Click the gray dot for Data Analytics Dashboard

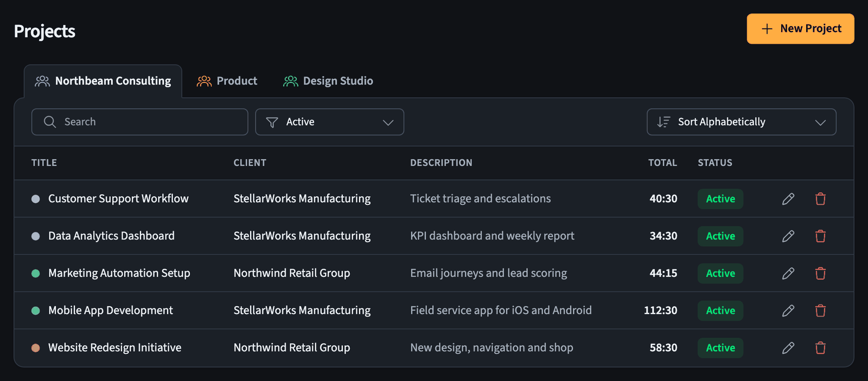pos(36,236)
